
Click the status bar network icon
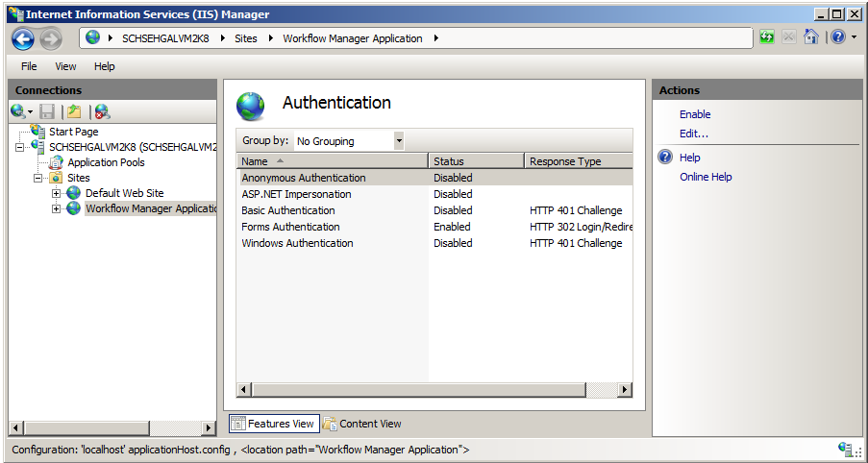(847, 450)
